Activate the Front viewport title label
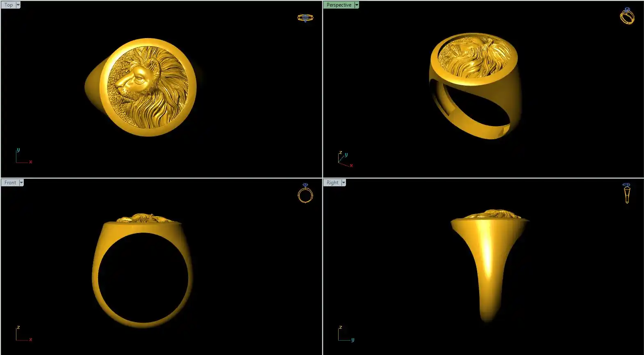644x355 pixels. (x=10, y=183)
